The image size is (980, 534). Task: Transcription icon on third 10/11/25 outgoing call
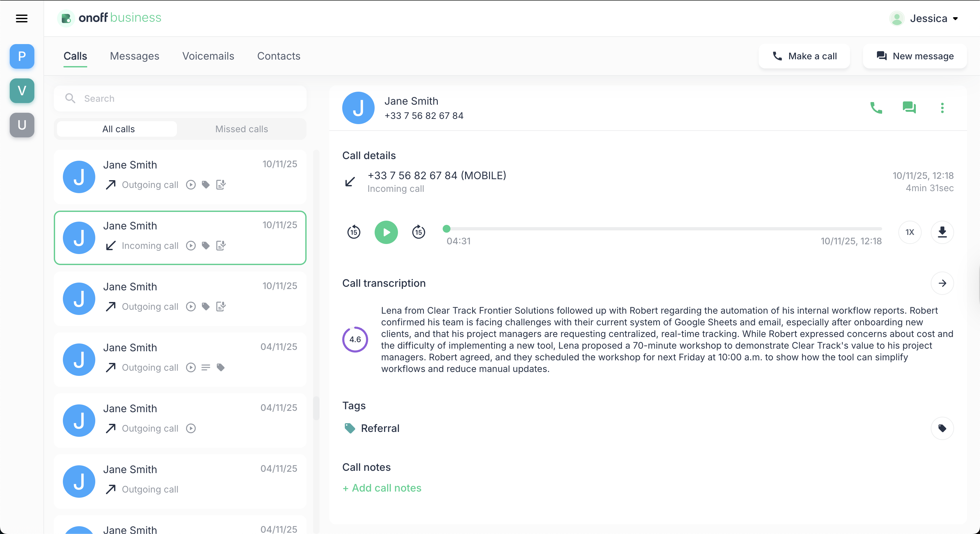[221, 307]
